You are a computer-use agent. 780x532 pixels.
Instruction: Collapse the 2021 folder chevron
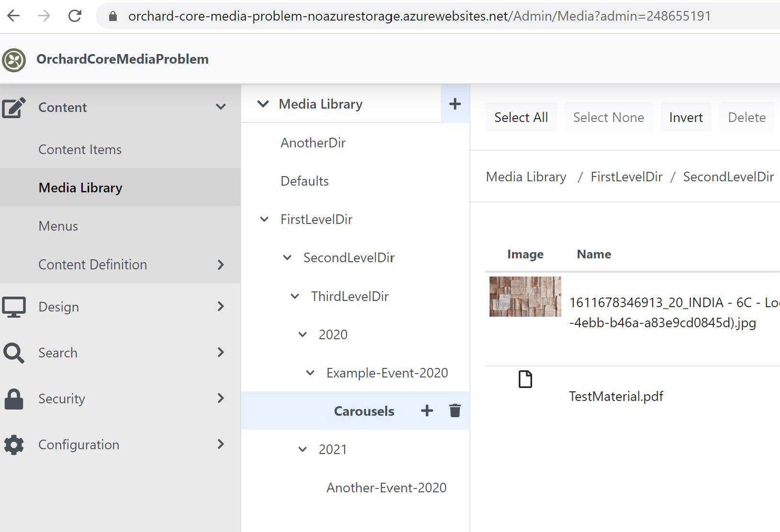302,449
